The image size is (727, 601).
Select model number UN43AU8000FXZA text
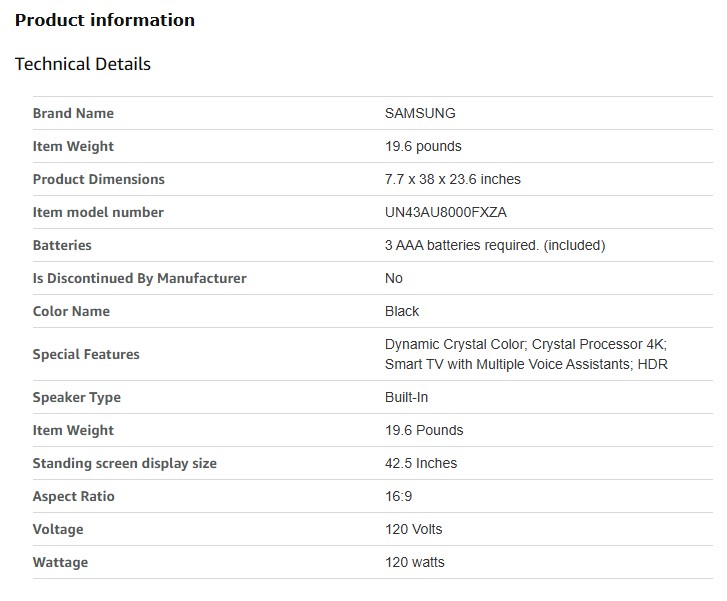click(452, 212)
